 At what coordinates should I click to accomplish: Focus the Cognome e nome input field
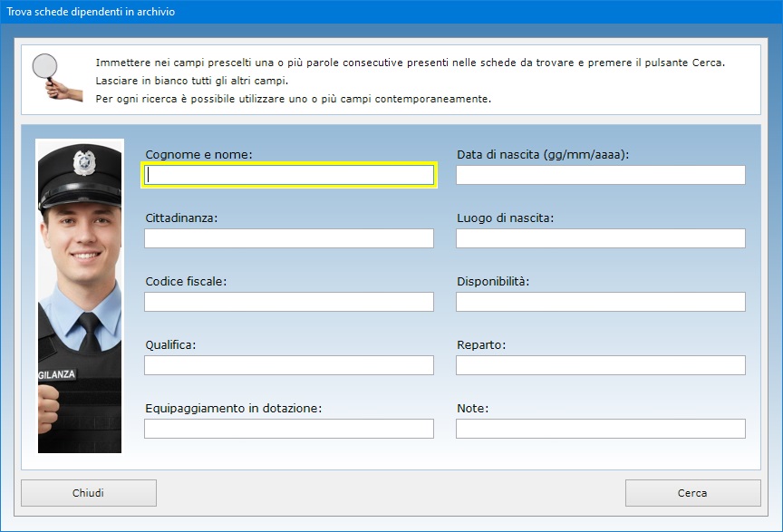[289, 175]
